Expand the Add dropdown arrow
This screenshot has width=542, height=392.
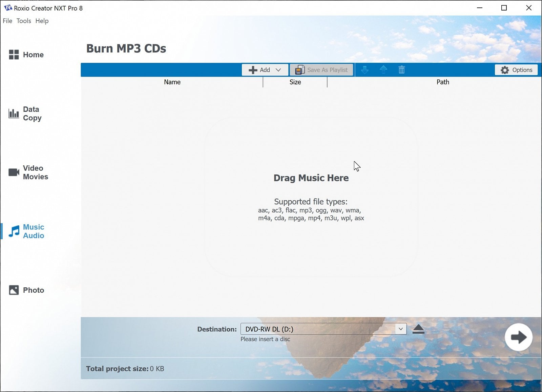[278, 70]
